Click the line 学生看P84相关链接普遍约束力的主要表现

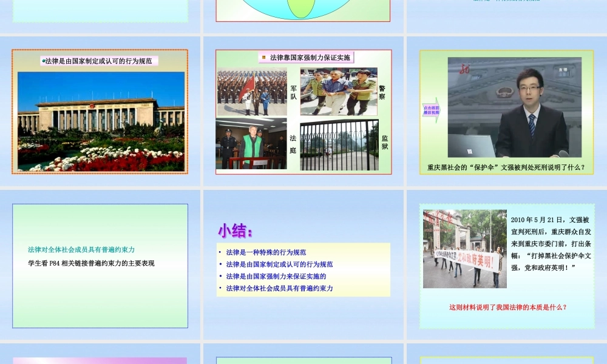pos(92,263)
